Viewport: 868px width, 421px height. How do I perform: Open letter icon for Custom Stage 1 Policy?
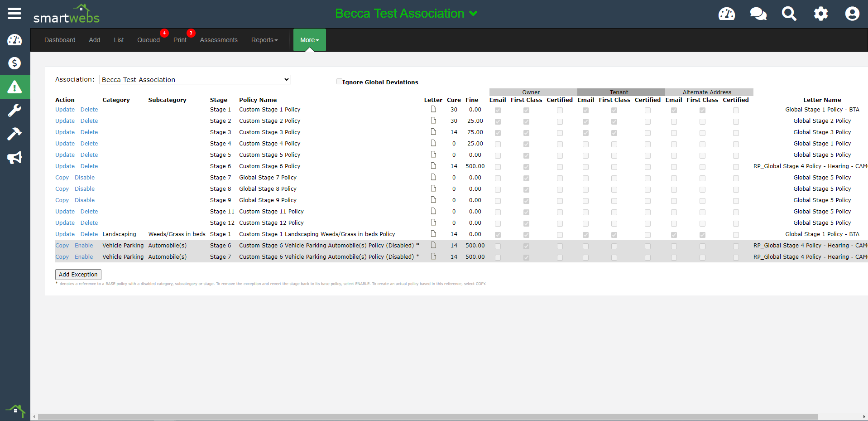coord(433,109)
